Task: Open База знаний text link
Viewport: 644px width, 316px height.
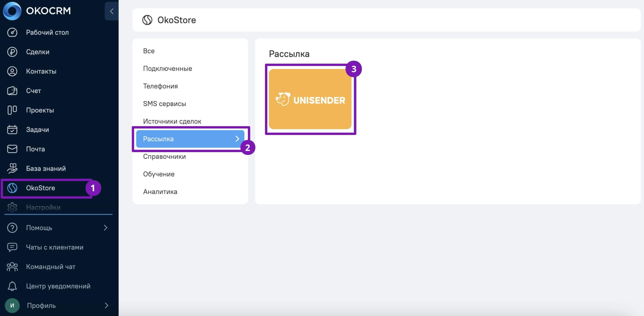Action: pos(46,168)
